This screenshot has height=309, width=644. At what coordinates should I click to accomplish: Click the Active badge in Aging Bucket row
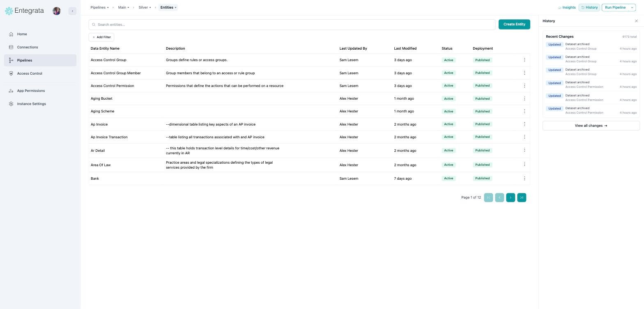click(x=448, y=98)
